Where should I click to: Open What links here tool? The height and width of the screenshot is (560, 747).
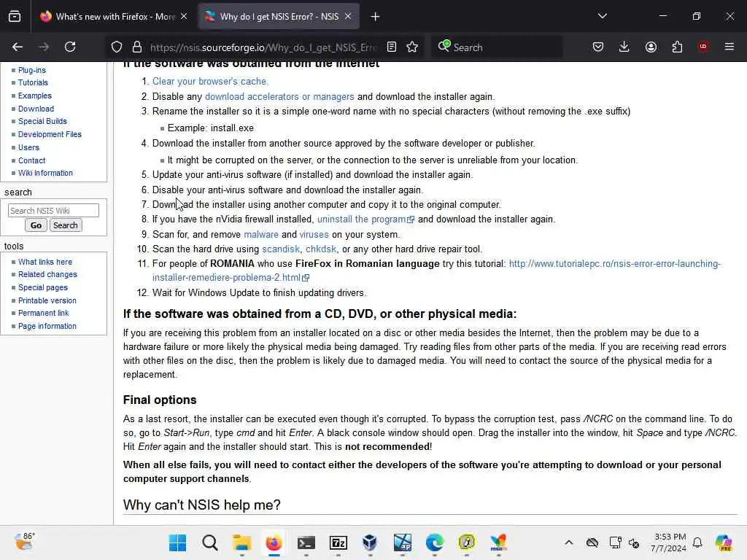pos(45,262)
